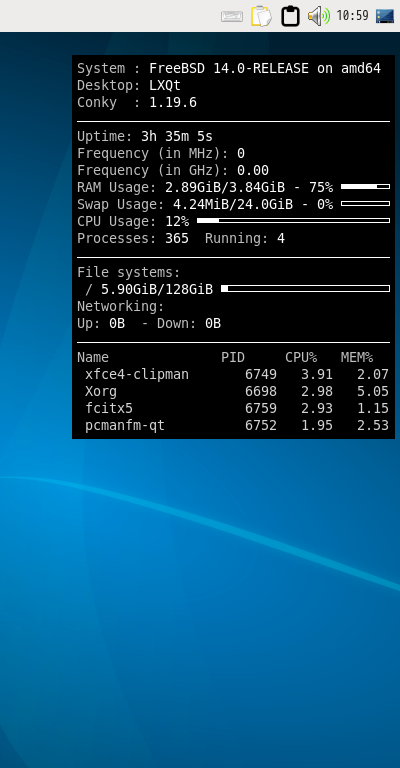Screen dimensions: 400x768
Task: Click the MEM% column header
Action: coord(357,357)
